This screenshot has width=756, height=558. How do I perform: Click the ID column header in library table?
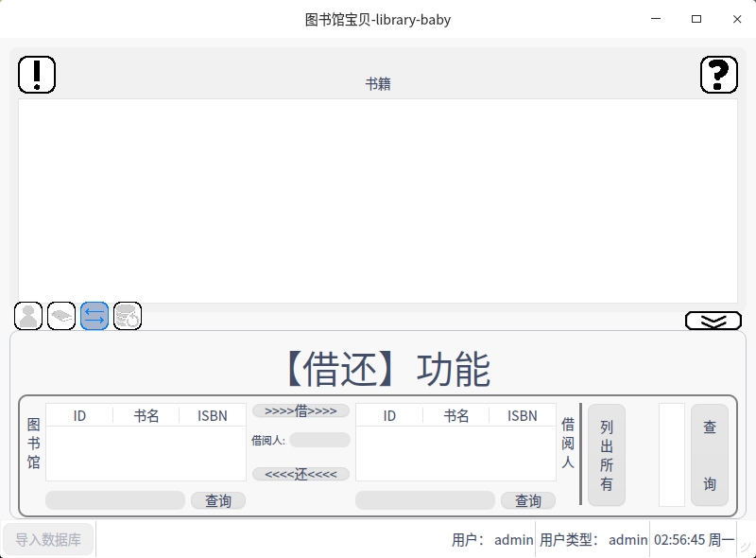[x=79, y=415]
